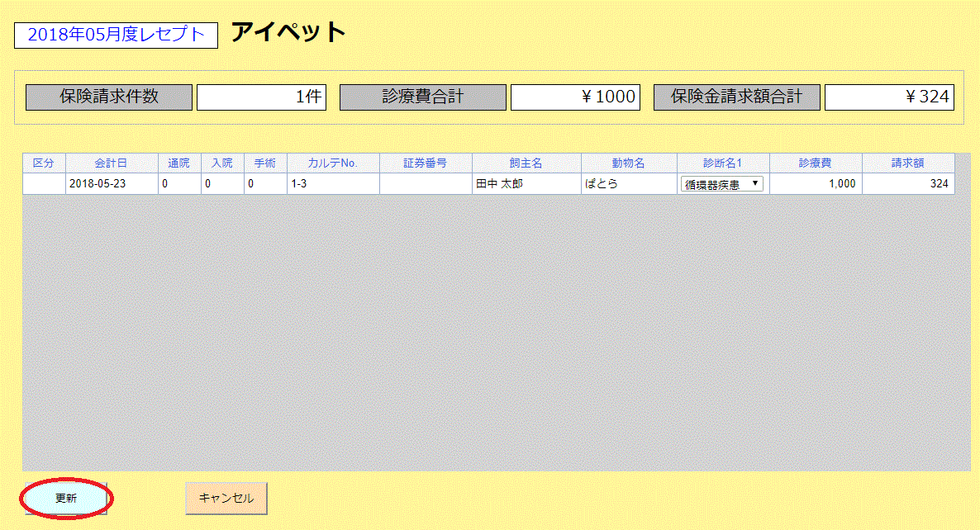Select the 324 claim amount cell

[x=908, y=183]
